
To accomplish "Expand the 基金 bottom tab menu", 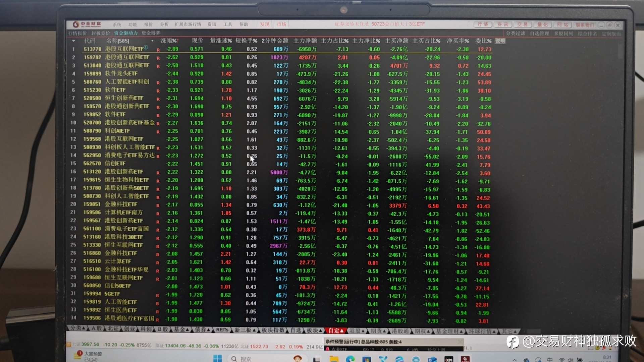I will coord(181,330).
